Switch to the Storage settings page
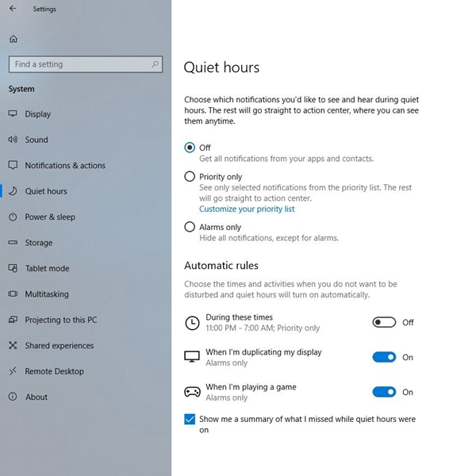Image resolution: width=476 pixels, height=476 pixels. (x=39, y=243)
